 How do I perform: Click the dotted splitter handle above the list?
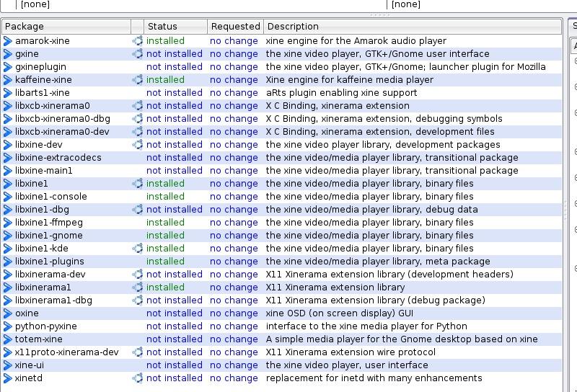(x=379, y=14)
